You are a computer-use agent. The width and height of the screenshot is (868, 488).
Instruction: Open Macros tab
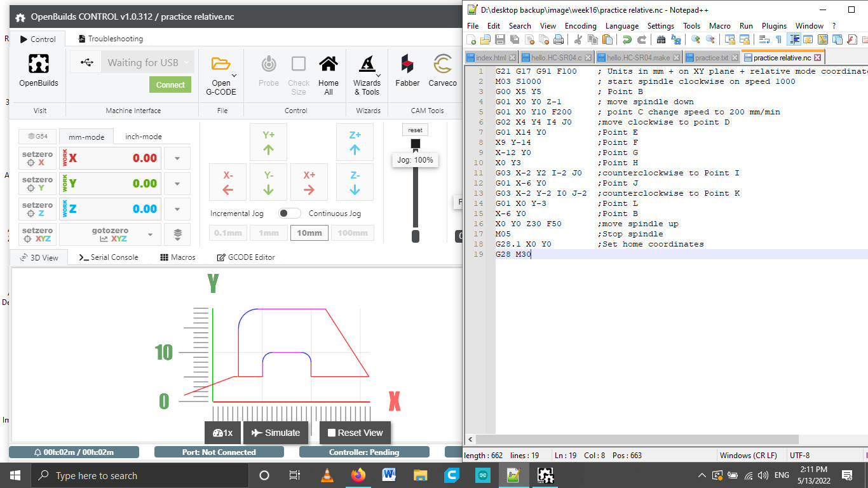click(178, 257)
